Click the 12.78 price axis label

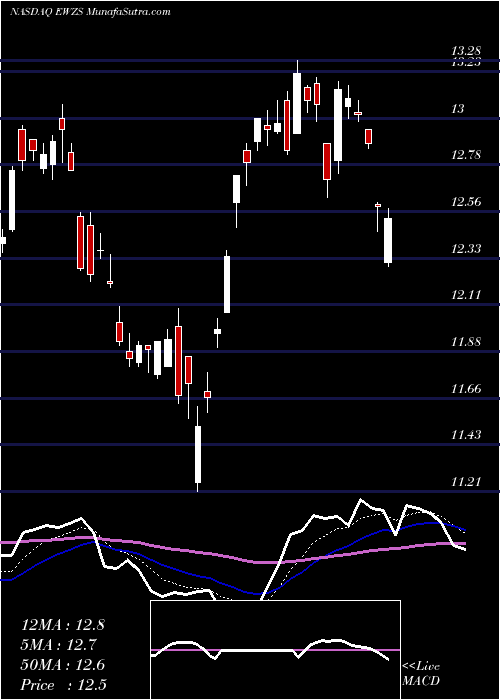point(468,155)
